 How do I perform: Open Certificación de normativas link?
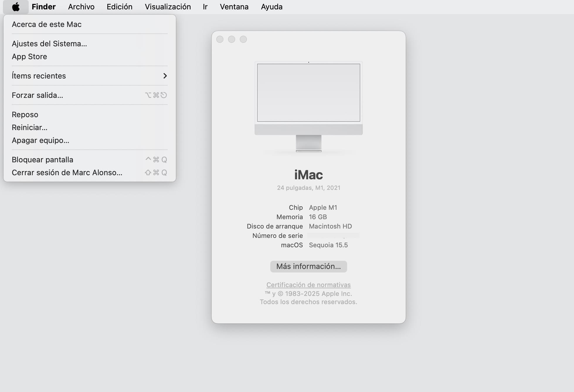(308, 285)
